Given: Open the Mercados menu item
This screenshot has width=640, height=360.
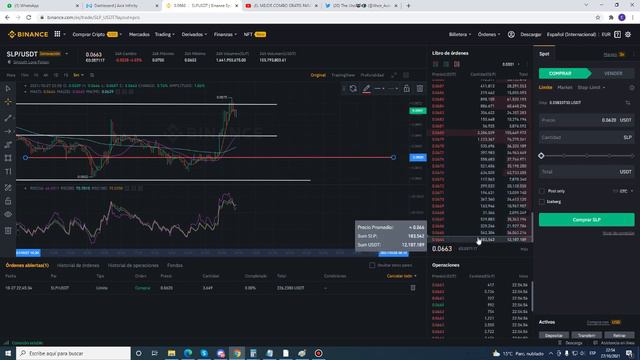Looking at the screenshot, I should click(x=139, y=35).
